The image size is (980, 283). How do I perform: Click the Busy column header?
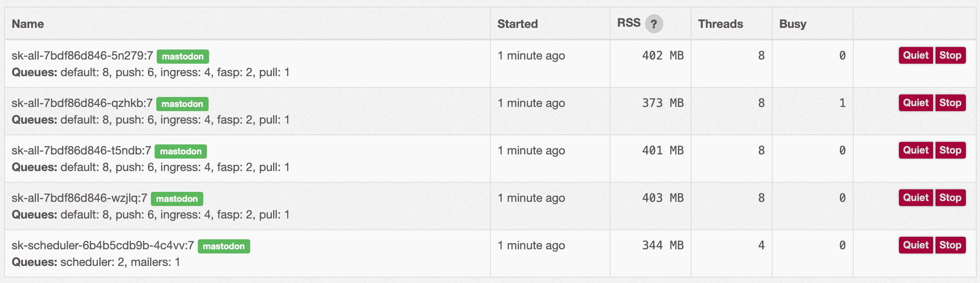(x=793, y=24)
